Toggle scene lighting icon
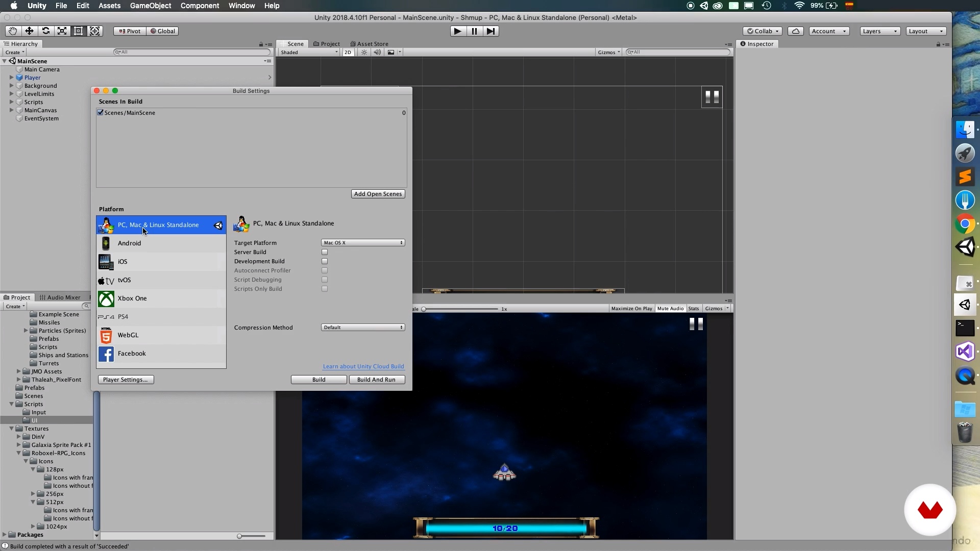This screenshot has height=551, width=980. click(364, 52)
